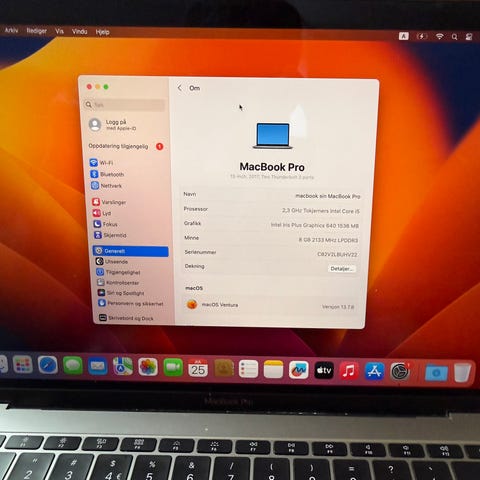Image resolution: width=480 pixels, height=480 pixels.
Task: Open the Rediger menu
Action: tap(36, 31)
